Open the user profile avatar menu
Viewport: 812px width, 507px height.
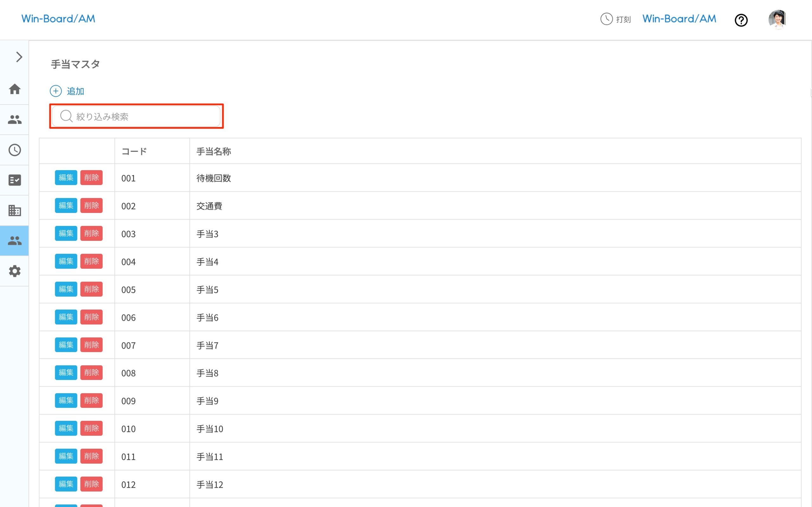pyautogui.click(x=777, y=19)
